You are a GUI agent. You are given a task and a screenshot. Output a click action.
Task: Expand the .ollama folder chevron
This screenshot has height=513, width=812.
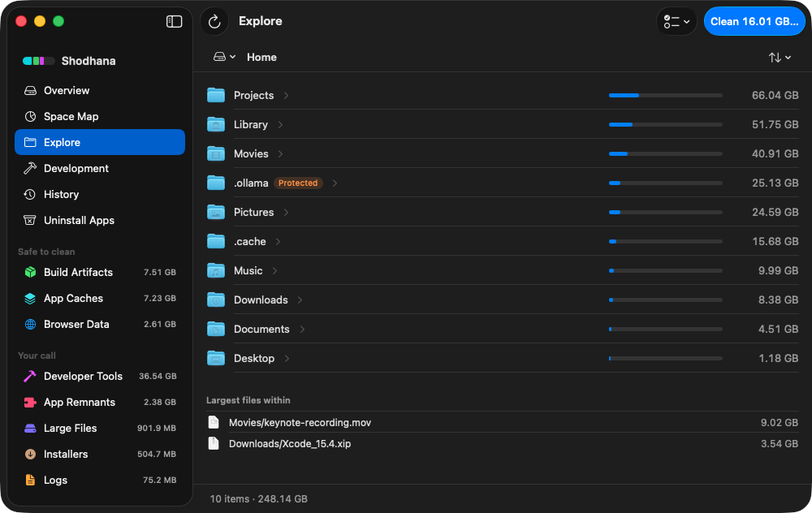tap(335, 183)
